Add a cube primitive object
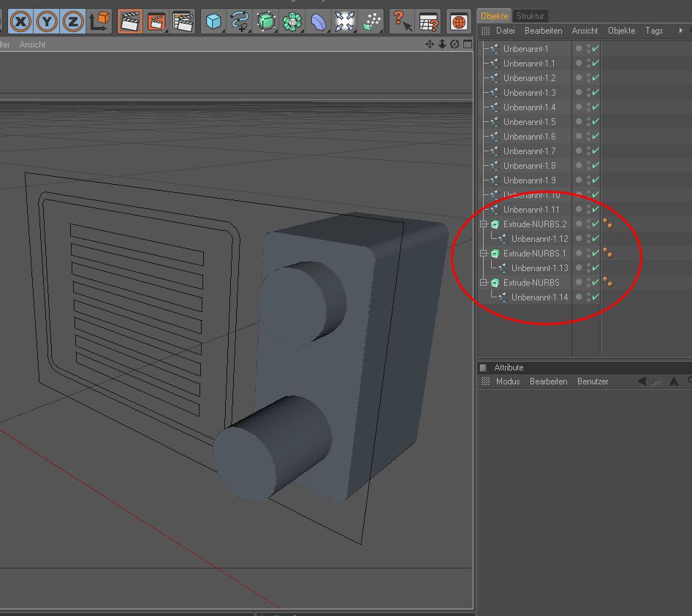692x616 pixels. click(x=213, y=22)
